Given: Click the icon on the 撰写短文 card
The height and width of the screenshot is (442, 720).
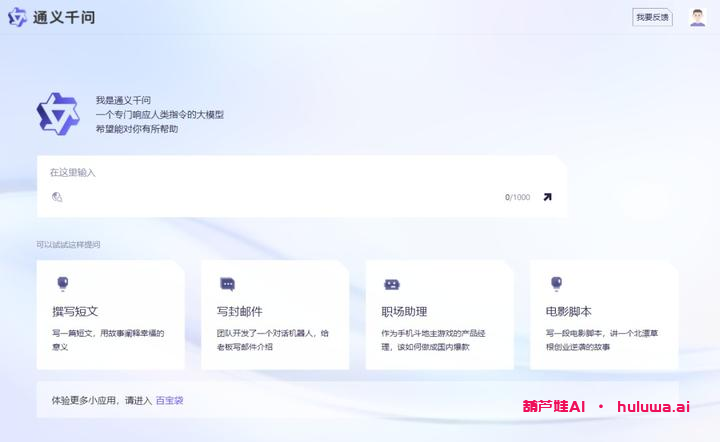Looking at the screenshot, I should [x=62, y=284].
